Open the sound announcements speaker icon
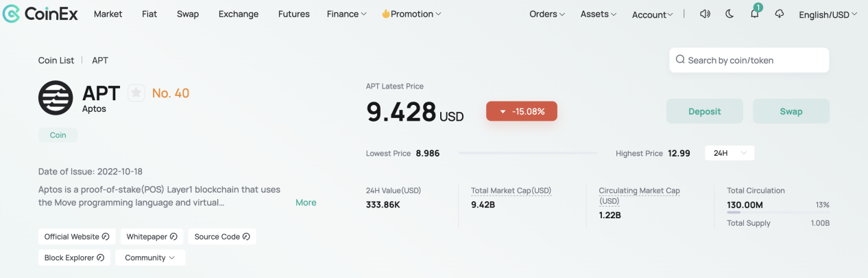This screenshot has height=278, width=868. 705,14
